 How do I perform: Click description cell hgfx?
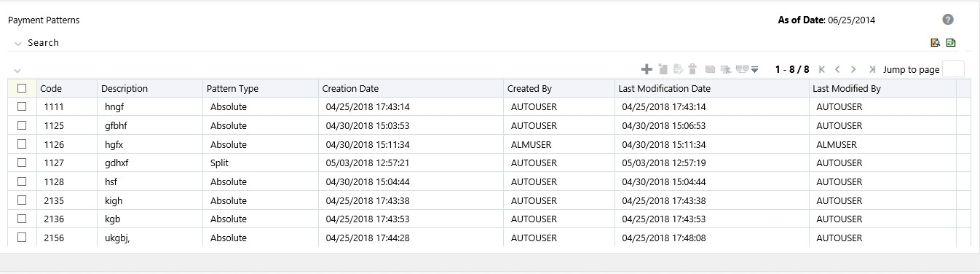(x=114, y=144)
